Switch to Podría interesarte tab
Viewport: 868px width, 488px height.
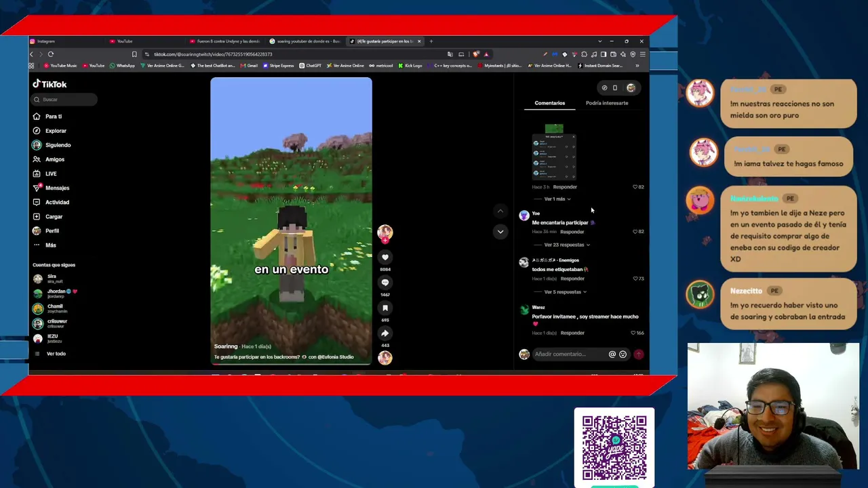(x=607, y=103)
